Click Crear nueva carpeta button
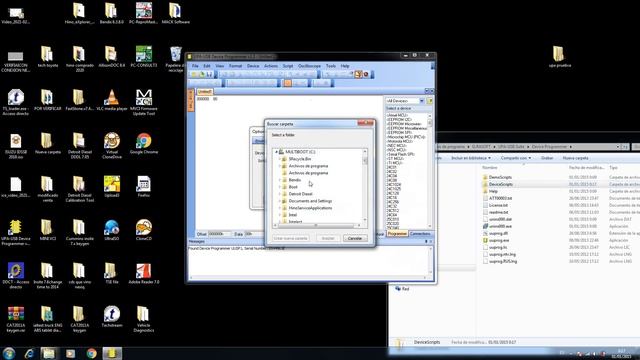Viewport: 640px width, 360px height. click(291, 238)
